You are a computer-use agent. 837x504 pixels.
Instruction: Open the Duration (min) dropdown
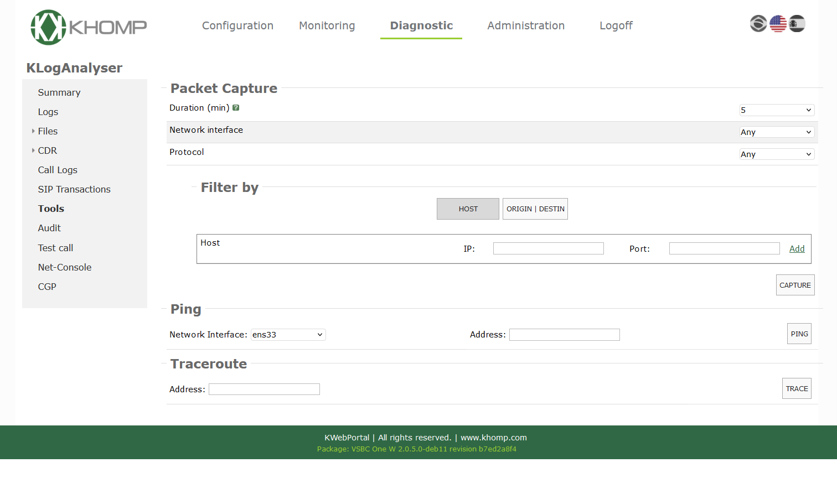[x=776, y=110]
